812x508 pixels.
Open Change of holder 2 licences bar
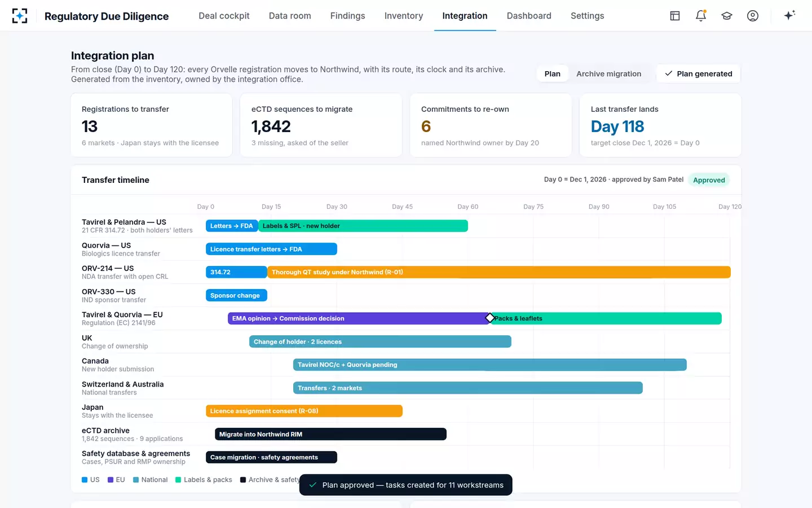[380, 341]
